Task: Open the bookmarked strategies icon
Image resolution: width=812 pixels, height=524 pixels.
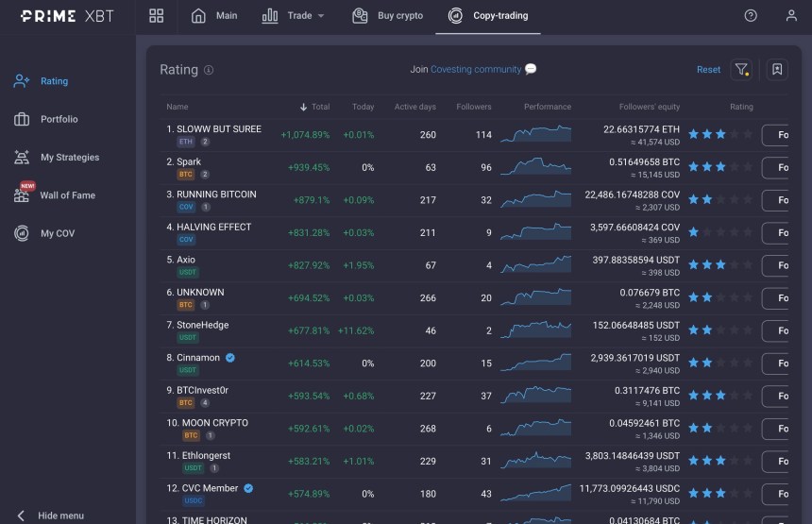Action: (x=777, y=69)
